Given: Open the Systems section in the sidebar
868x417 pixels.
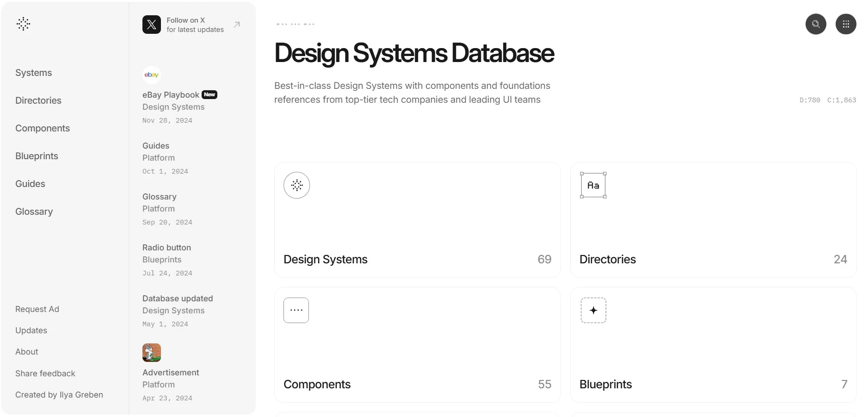Looking at the screenshot, I should [x=33, y=72].
